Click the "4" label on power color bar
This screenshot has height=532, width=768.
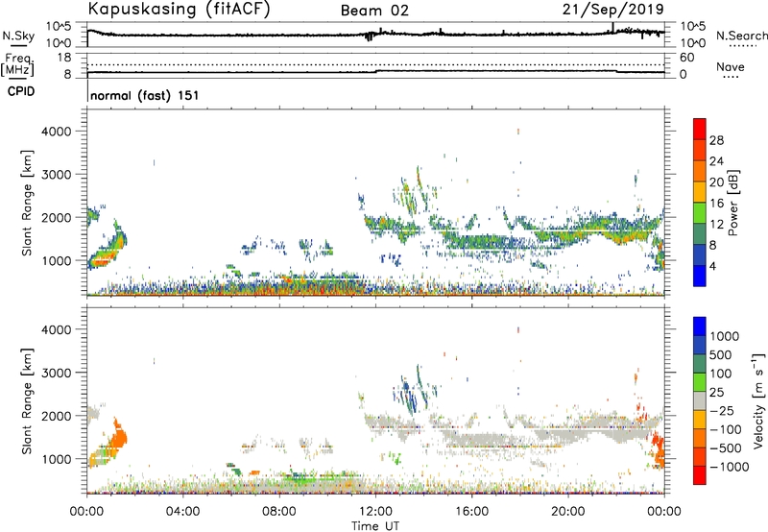[713, 266]
